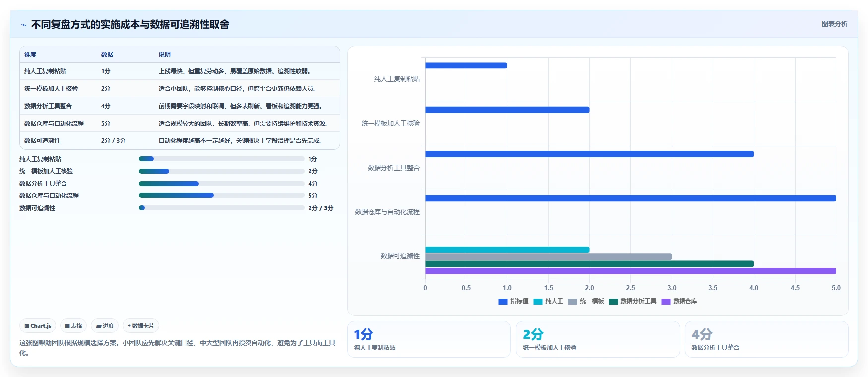Viewport: 868px width, 377px height.
Task: Click the 2分 / 3分 value in the table
Action: tap(114, 141)
